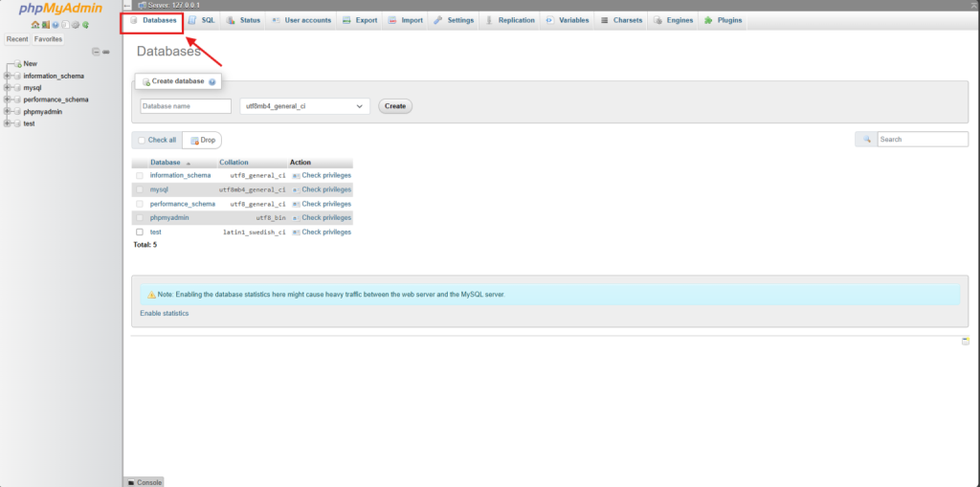Click the Enable statistics link
The width and height of the screenshot is (980, 487).
pyautogui.click(x=165, y=314)
